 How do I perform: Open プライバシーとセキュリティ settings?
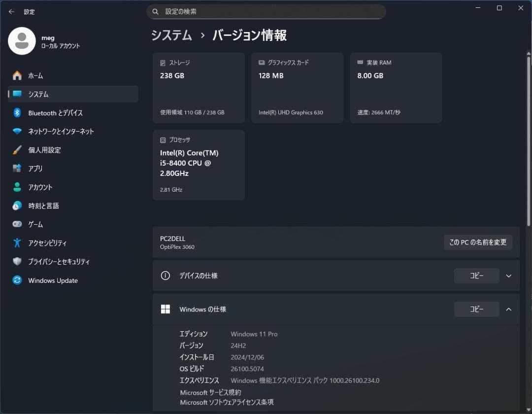pos(18,262)
